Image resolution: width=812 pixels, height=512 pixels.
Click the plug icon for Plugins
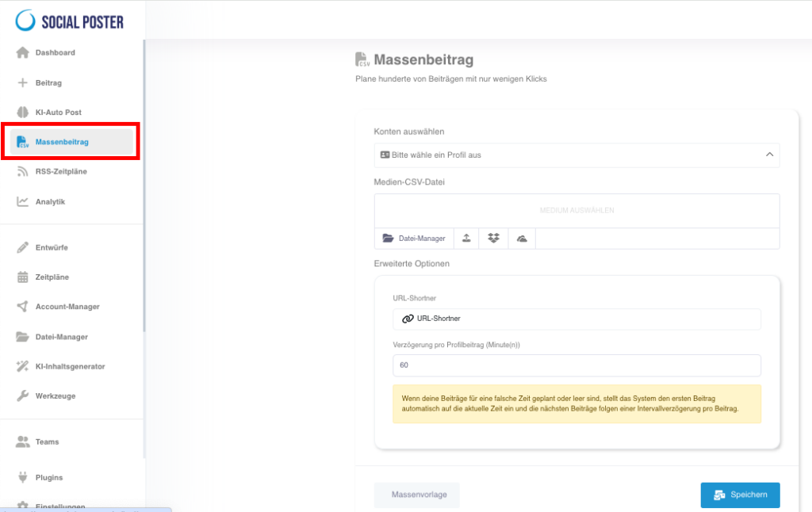(x=22, y=477)
